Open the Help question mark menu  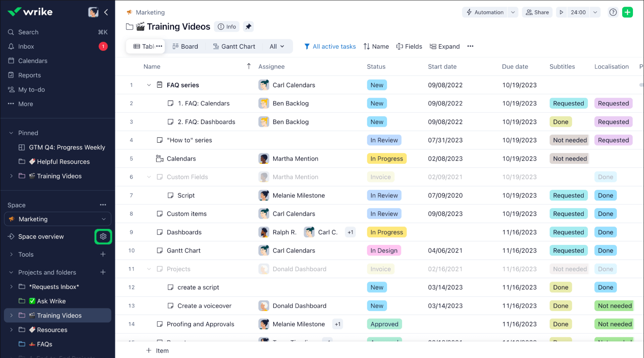pyautogui.click(x=613, y=12)
